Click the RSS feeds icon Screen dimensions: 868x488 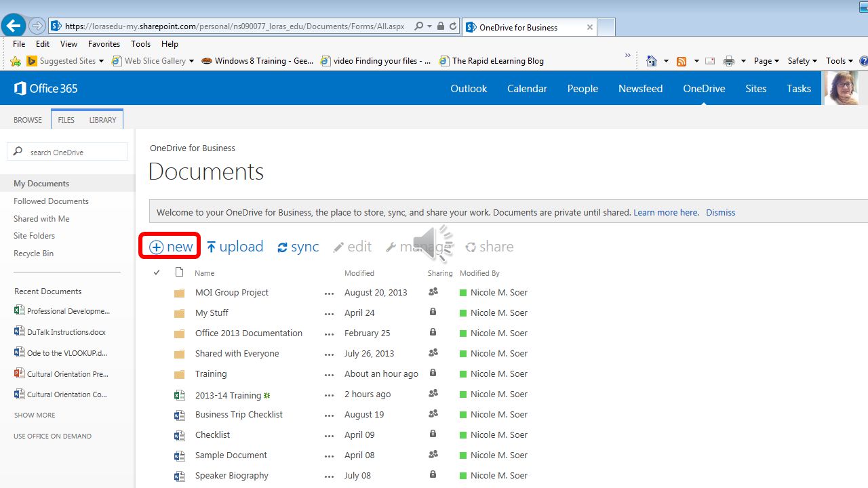pyautogui.click(x=682, y=61)
